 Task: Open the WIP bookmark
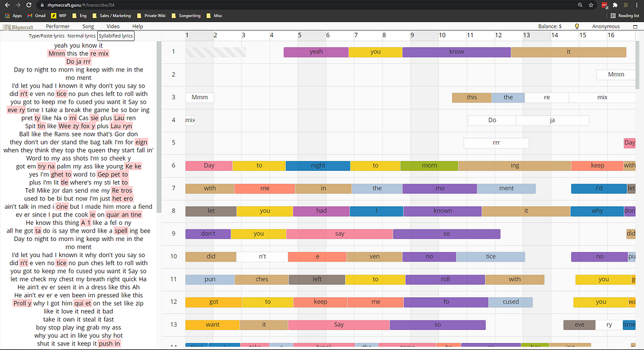(59, 15)
